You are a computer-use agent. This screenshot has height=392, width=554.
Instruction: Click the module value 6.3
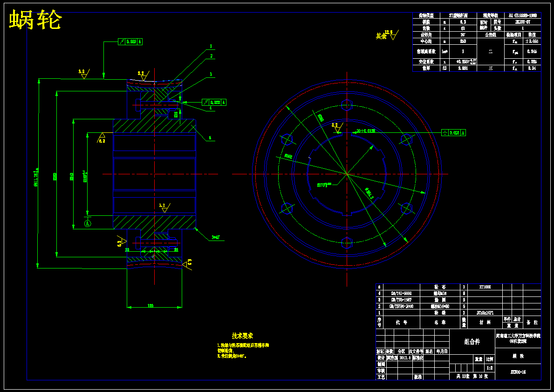[463, 22]
